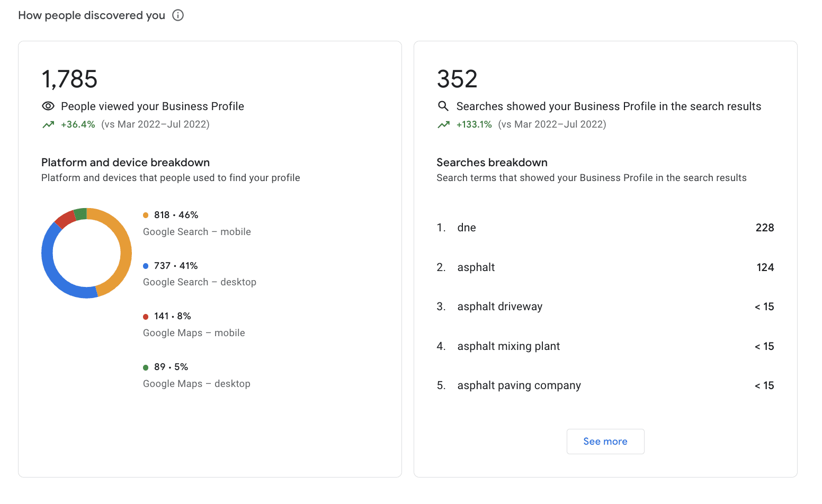Screen dimensions: 822x504
Task: Click the Google Search – mobile legend label
Action: (x=197, y=232)
